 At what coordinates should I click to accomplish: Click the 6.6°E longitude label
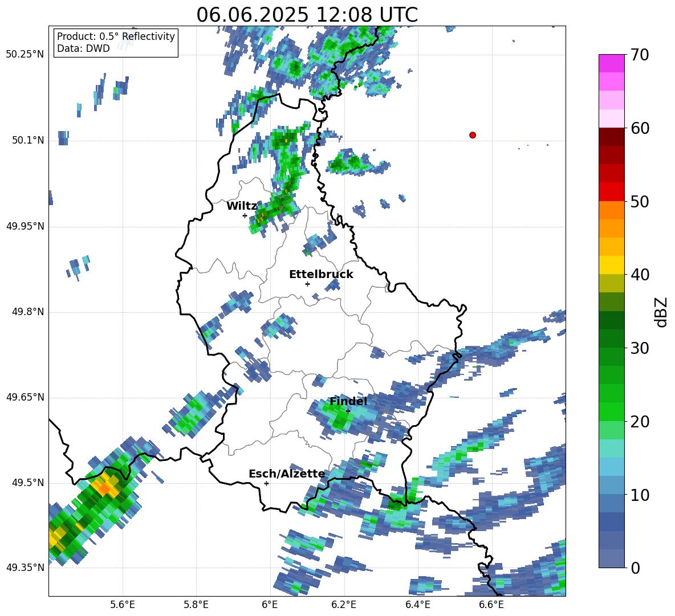pyautogui.click(x=491, y=605)
